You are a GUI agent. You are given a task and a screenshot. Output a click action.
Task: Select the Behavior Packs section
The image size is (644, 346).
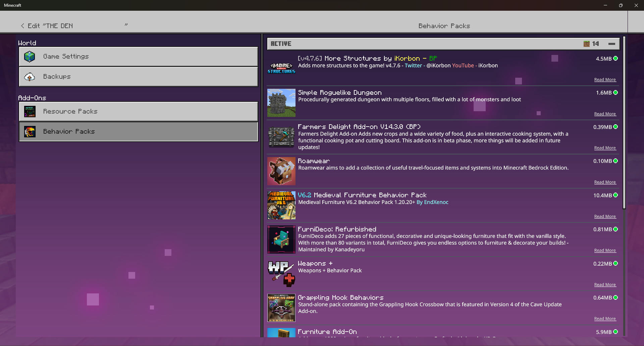coord(139,132)
